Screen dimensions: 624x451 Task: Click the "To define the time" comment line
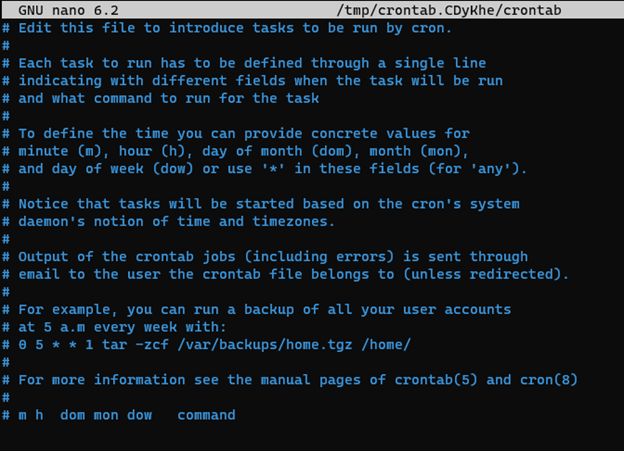(x=243, y=133)
